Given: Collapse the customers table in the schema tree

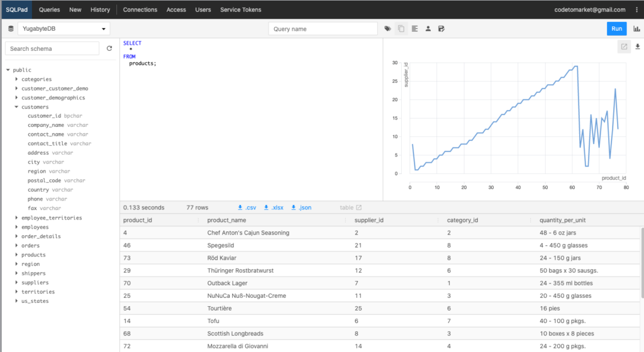Looking at the screenshot, I should pyautogui.click(x=17, y=107).
